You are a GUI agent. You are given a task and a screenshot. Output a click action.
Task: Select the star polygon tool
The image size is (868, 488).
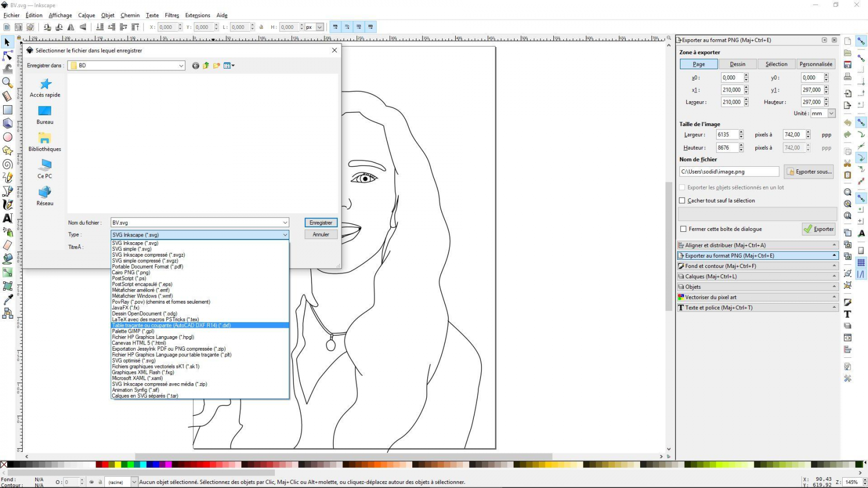[7, 150]
